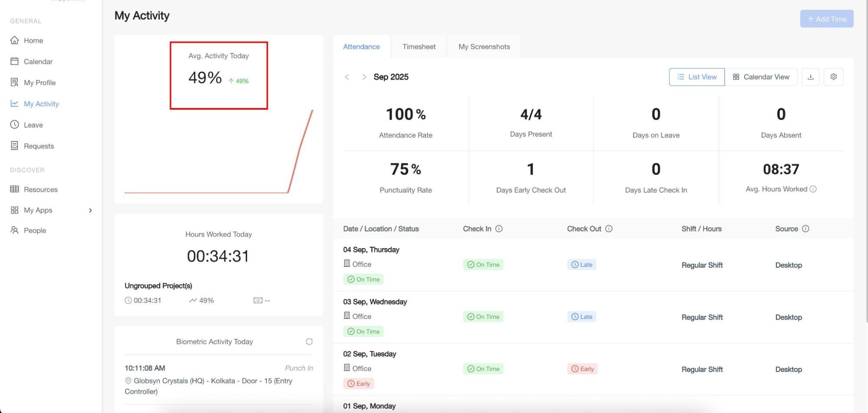Click info icon next to Check Out
The height and width of the screenshot is (413, 868).
(609, 229)
